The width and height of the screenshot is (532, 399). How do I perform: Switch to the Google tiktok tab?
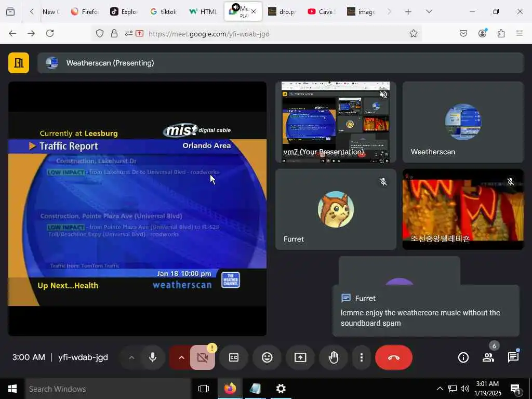(x=164, y=11)
